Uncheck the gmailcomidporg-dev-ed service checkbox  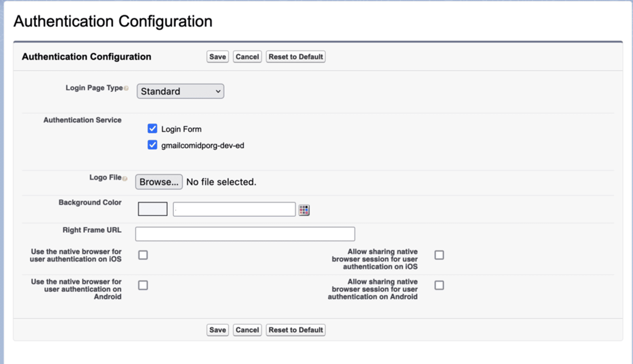tap(152, 145)
